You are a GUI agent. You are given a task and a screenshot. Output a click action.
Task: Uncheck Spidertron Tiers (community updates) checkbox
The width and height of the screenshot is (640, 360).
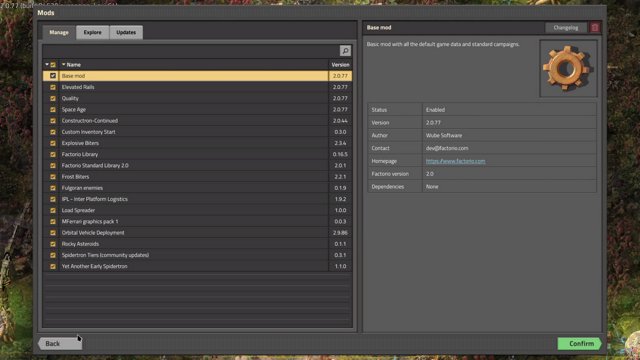53,255
